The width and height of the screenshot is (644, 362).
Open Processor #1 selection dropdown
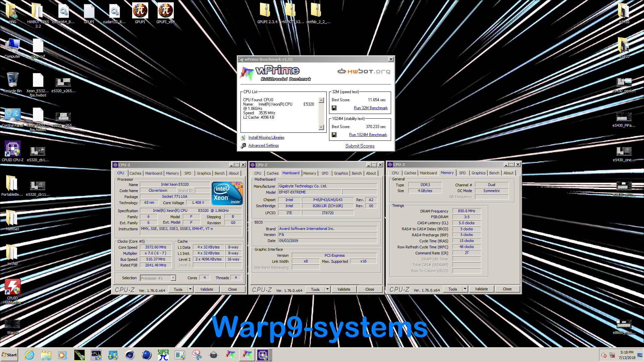[173, 278]
